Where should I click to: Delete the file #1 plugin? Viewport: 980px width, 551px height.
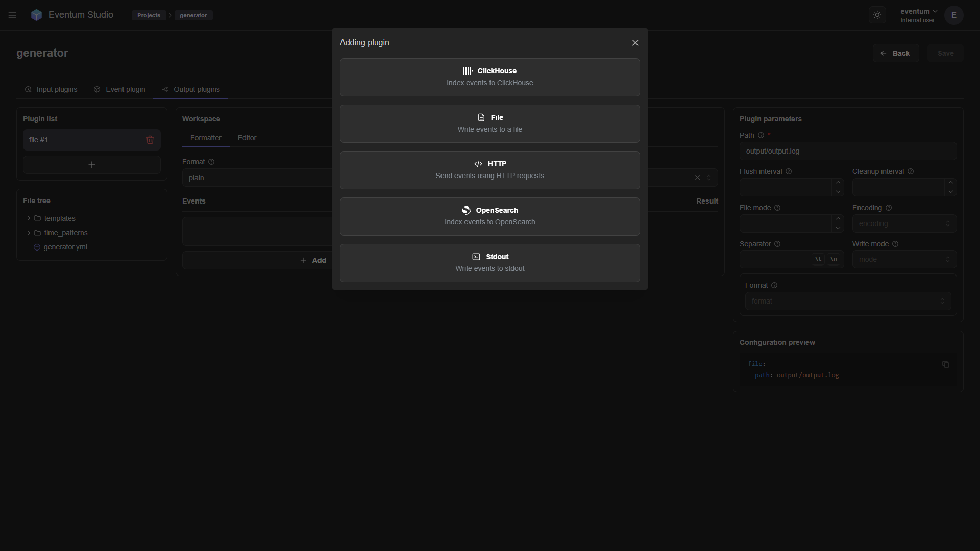[x=150, y=140]
